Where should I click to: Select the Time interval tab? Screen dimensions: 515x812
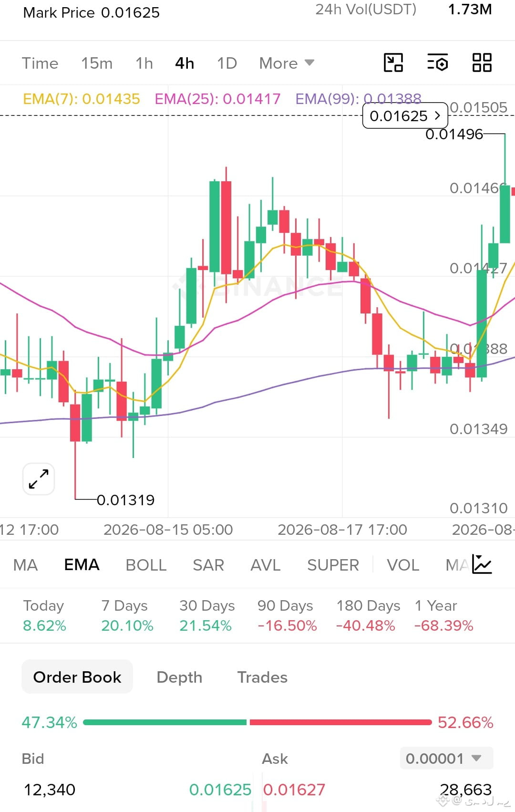click(40, 63)
